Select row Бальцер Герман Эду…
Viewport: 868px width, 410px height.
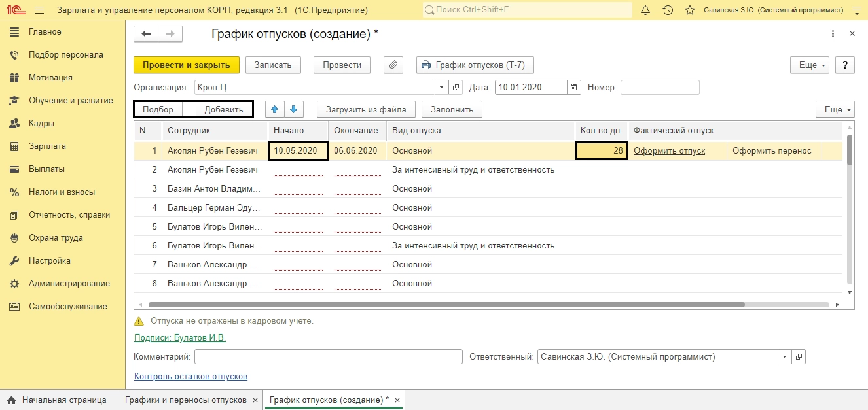[488, 207]
